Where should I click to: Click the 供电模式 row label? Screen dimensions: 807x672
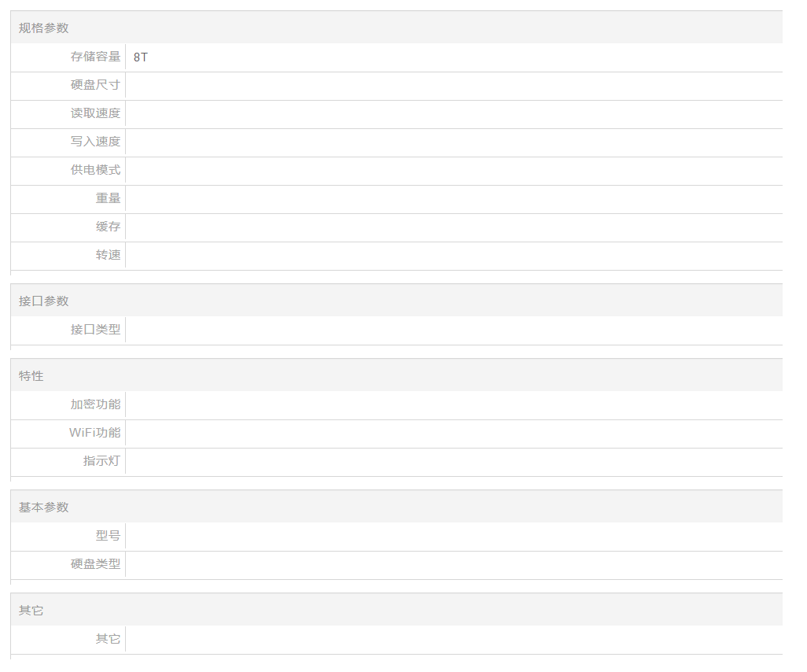[95, 170]
